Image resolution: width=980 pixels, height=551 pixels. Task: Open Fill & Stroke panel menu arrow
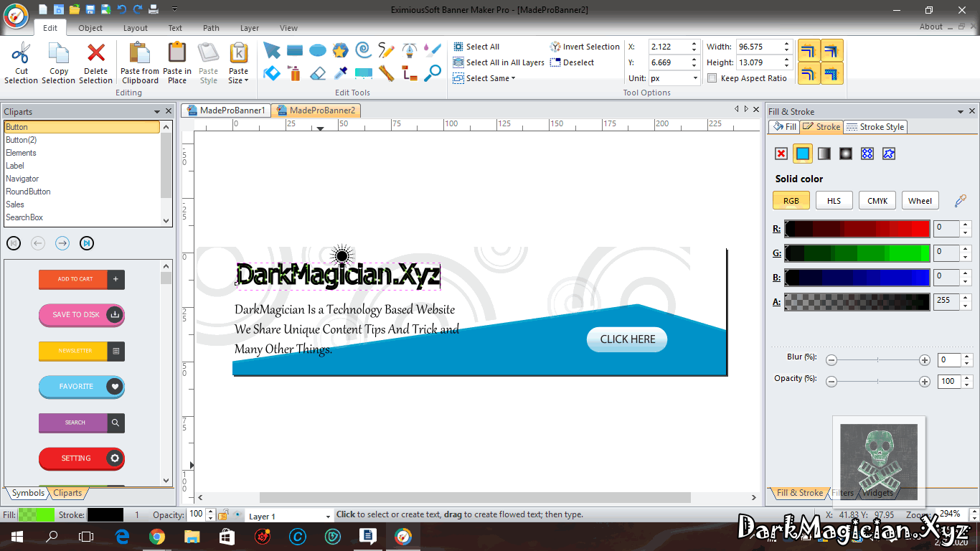tap(960, 111)
